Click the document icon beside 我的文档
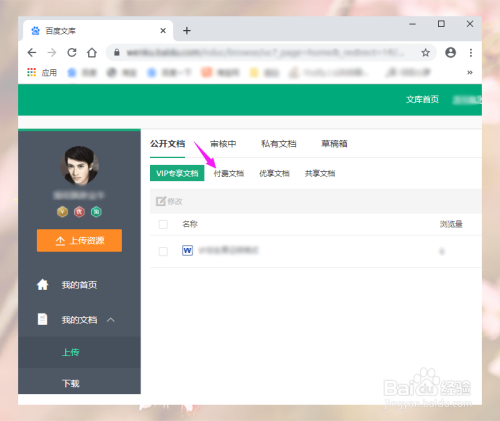Viewport: 500px width, 421px height. click(42, 319)
